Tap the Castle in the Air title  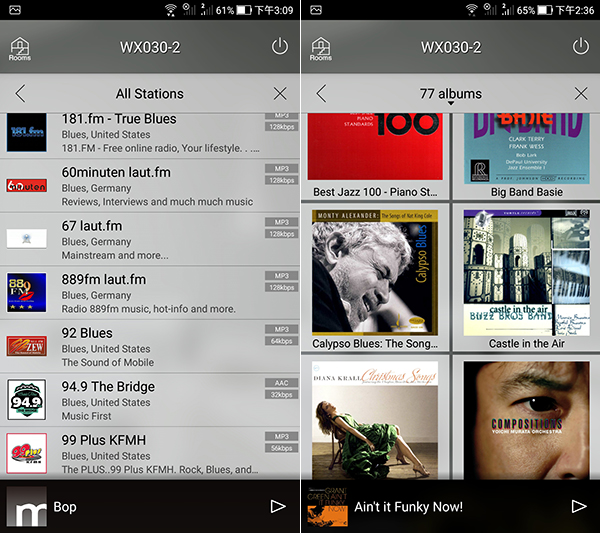tap(527, 344)
